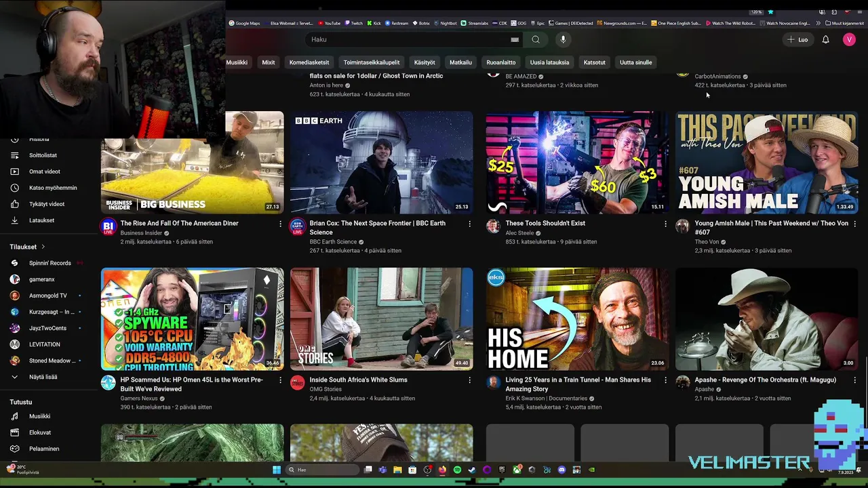The height and width of the screenshot is (488, 868).
Task: Select the Matkailu filter chip
Action: 460,62
